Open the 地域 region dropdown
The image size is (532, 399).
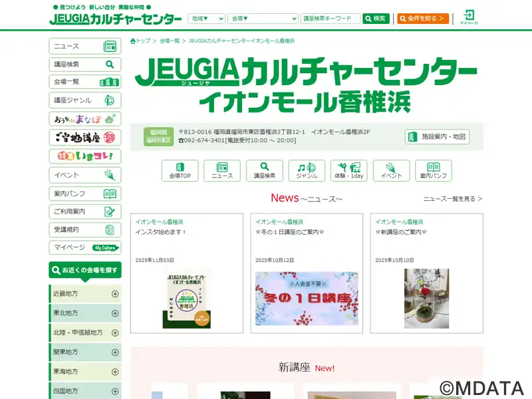coord(206,19)
